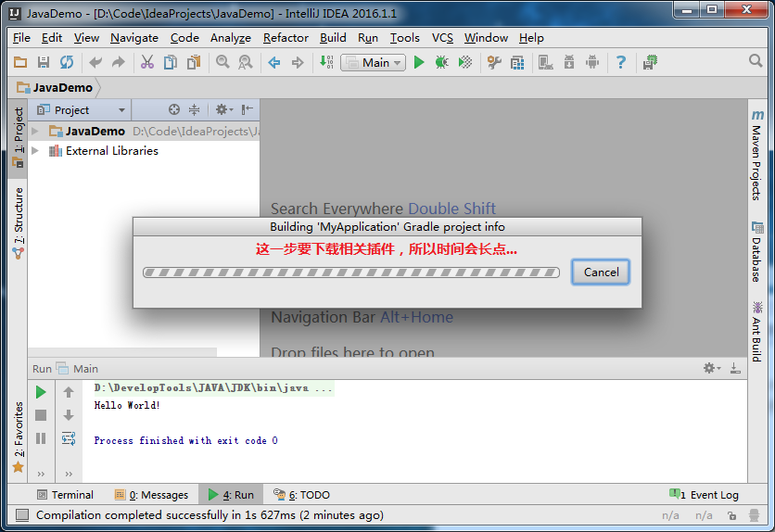Stop the process in the Run panel

(x=41, y=415)
